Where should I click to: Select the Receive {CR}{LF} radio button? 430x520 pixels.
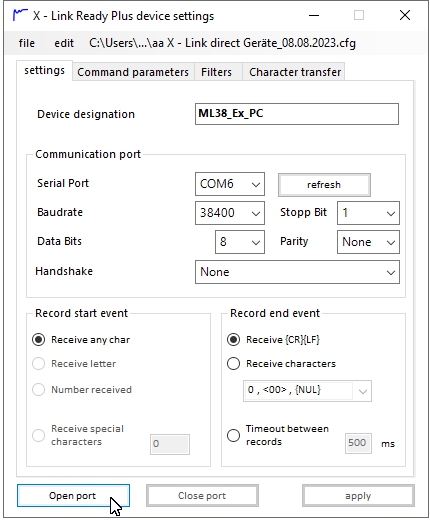[233, 340]
